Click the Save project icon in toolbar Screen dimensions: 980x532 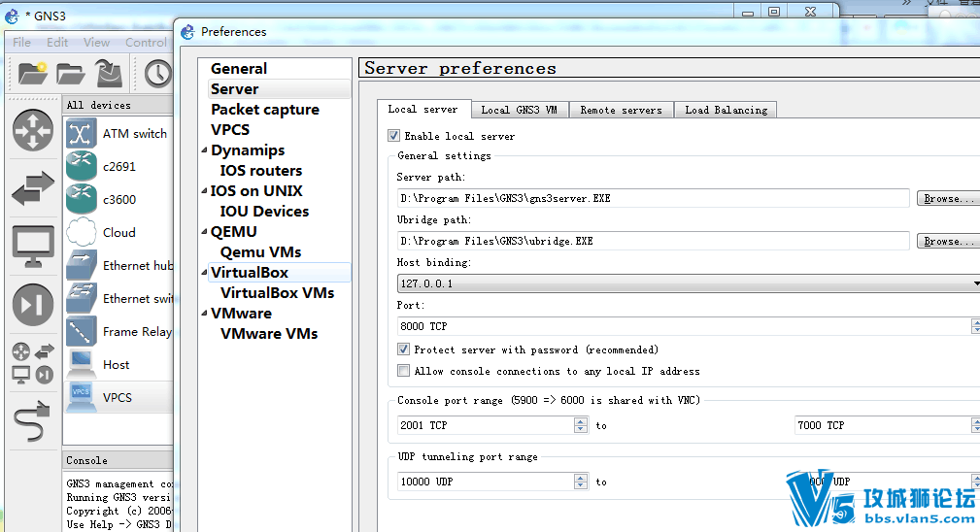pos(109,73)
